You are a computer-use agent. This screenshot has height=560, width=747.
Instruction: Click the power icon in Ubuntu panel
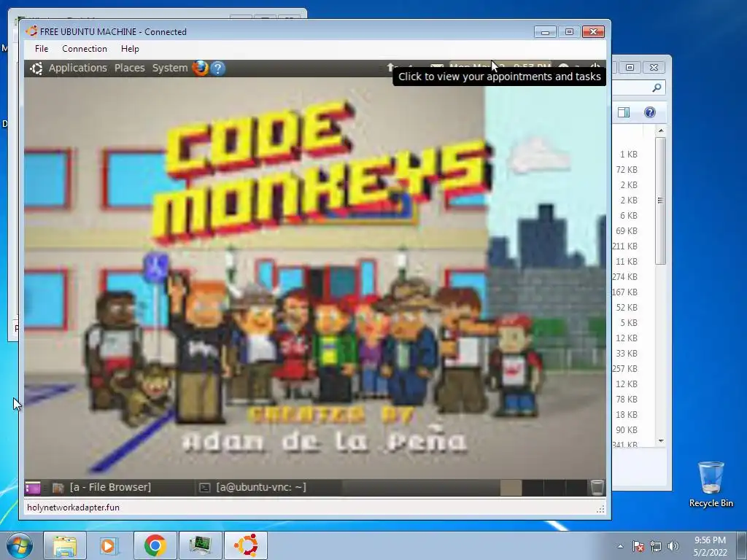595,67
